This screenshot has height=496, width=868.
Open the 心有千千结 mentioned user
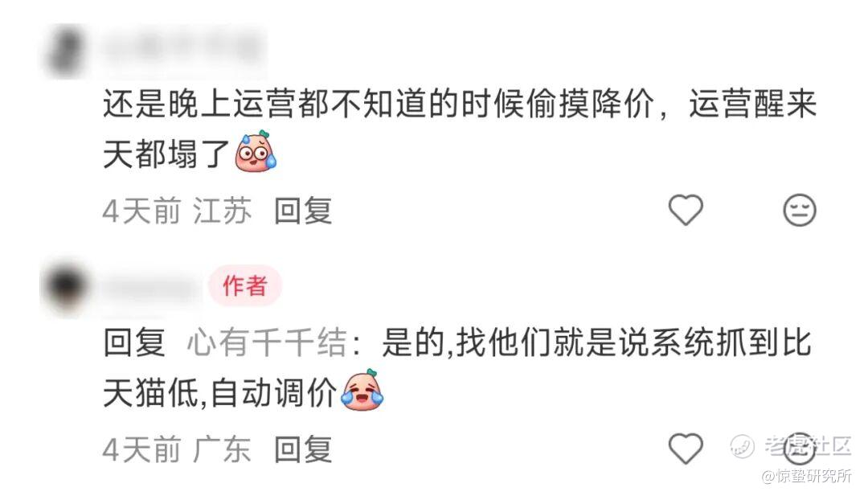tap(267, 342)
